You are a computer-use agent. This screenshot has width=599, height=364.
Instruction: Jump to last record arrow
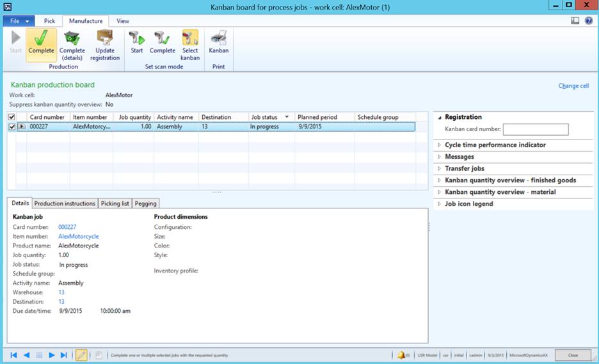pos(64,355)
